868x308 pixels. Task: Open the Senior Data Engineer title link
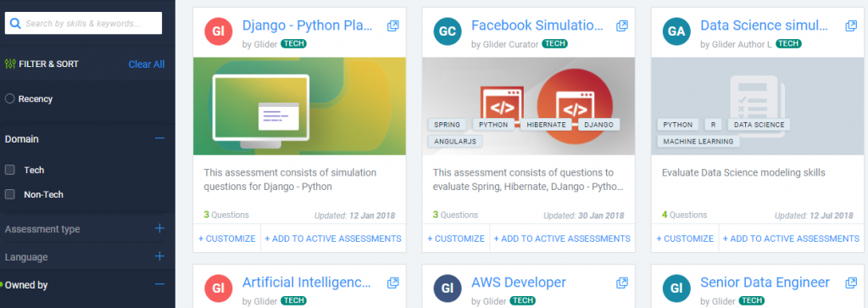[x=765, y=283]
